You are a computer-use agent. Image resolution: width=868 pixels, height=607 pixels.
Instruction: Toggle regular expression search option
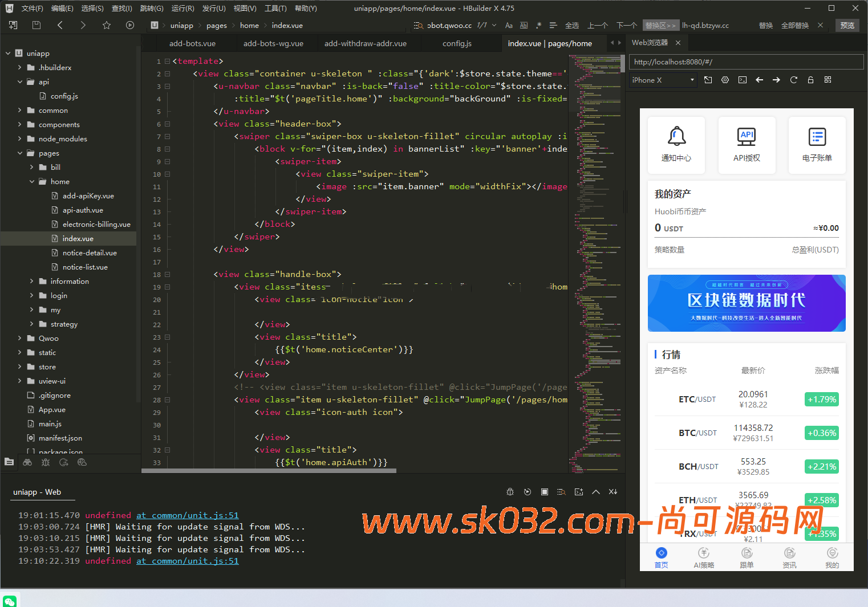coord(538,25)
